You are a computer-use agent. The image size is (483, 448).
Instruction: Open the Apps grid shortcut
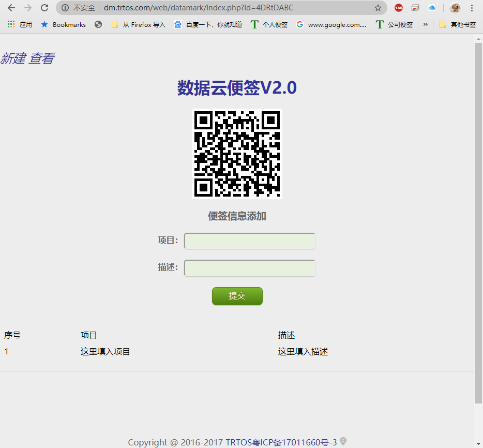click(x=20, y=24)
